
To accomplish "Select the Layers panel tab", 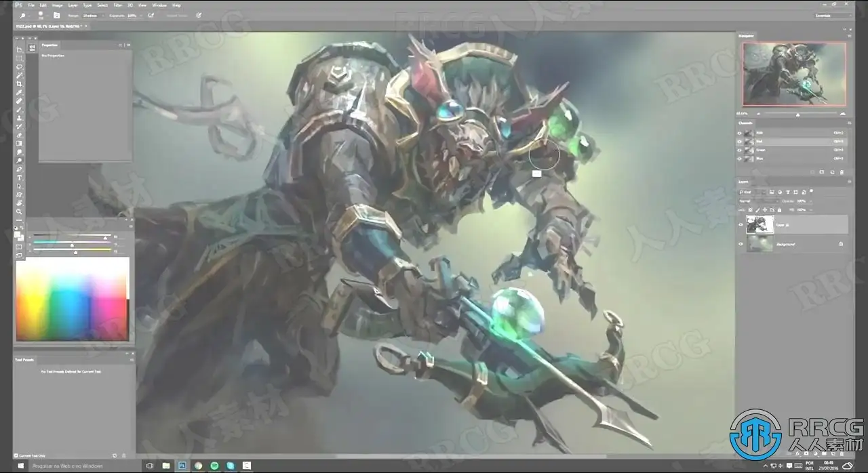I will click(x=744, y=182).
